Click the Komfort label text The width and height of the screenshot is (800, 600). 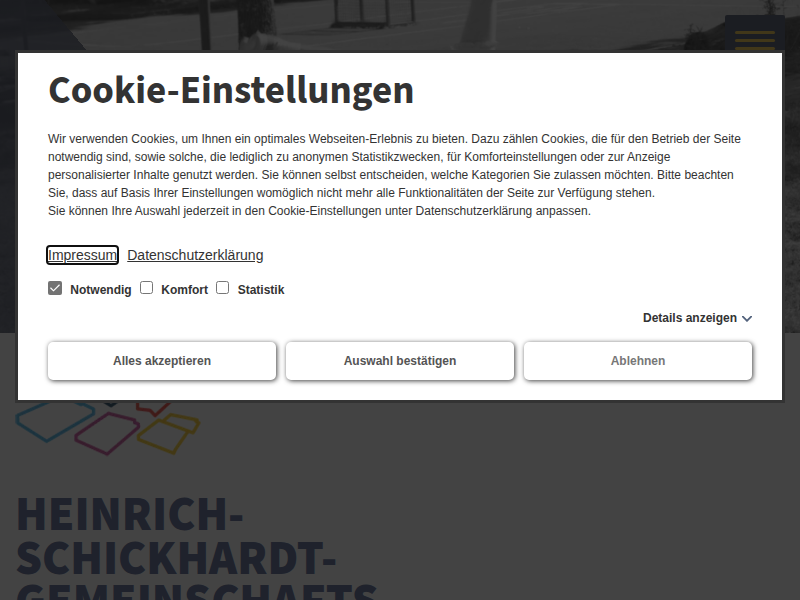click(184, 290)
